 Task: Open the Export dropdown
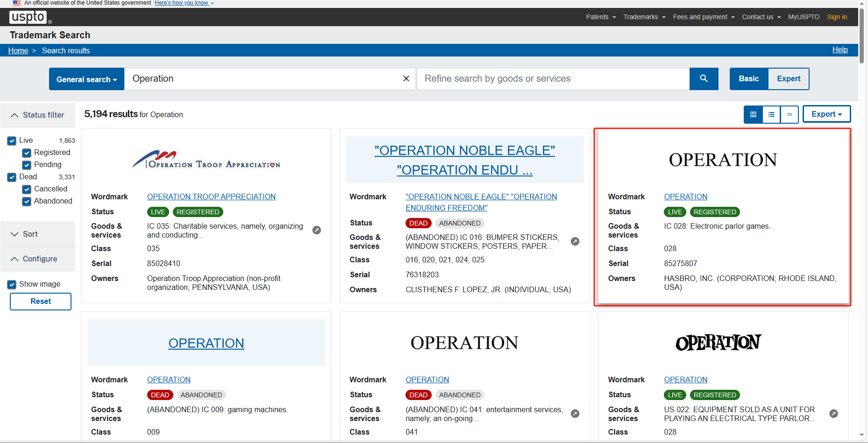coord(826,114)
